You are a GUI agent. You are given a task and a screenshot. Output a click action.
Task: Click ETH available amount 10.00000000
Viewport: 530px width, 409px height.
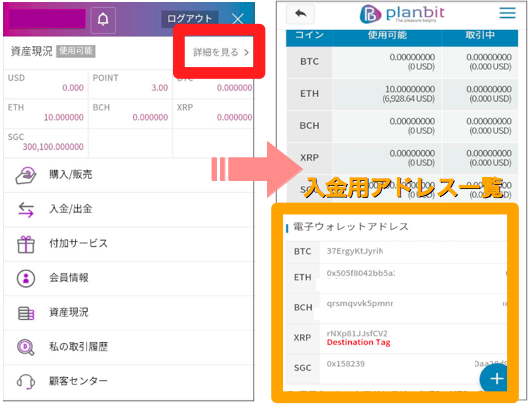click(x=410, y=89)
